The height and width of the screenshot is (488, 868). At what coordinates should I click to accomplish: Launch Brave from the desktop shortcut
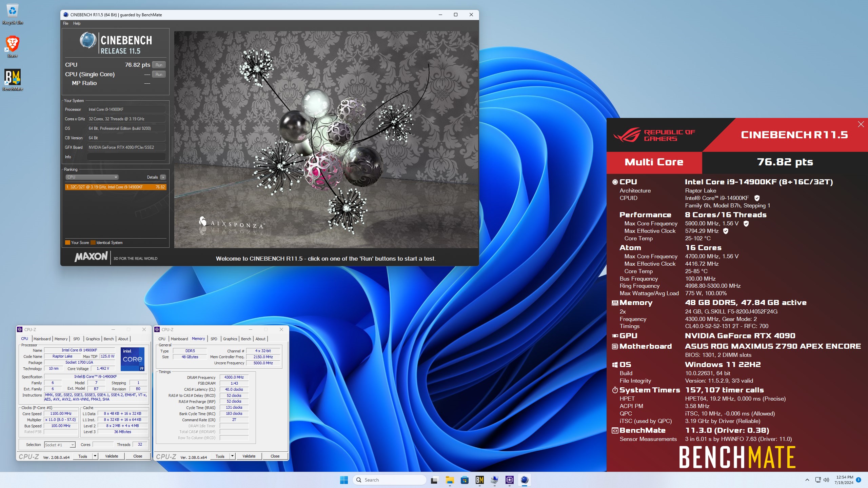12,46
